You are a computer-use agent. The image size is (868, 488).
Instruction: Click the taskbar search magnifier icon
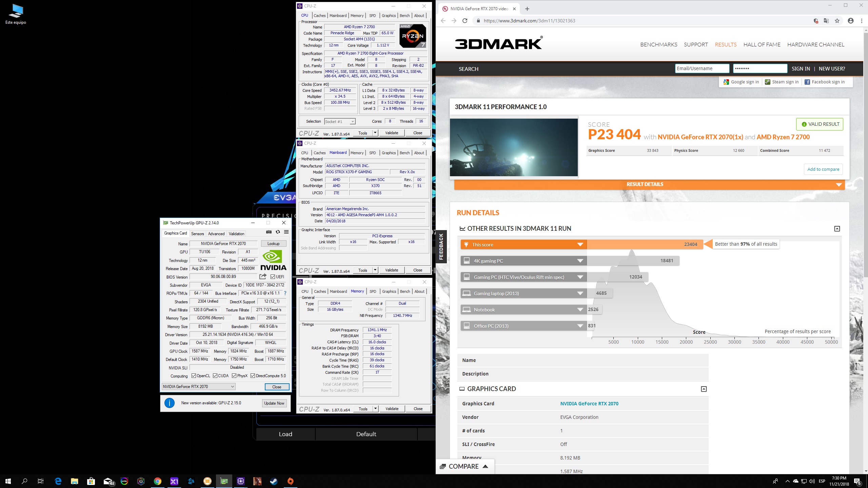24,481
